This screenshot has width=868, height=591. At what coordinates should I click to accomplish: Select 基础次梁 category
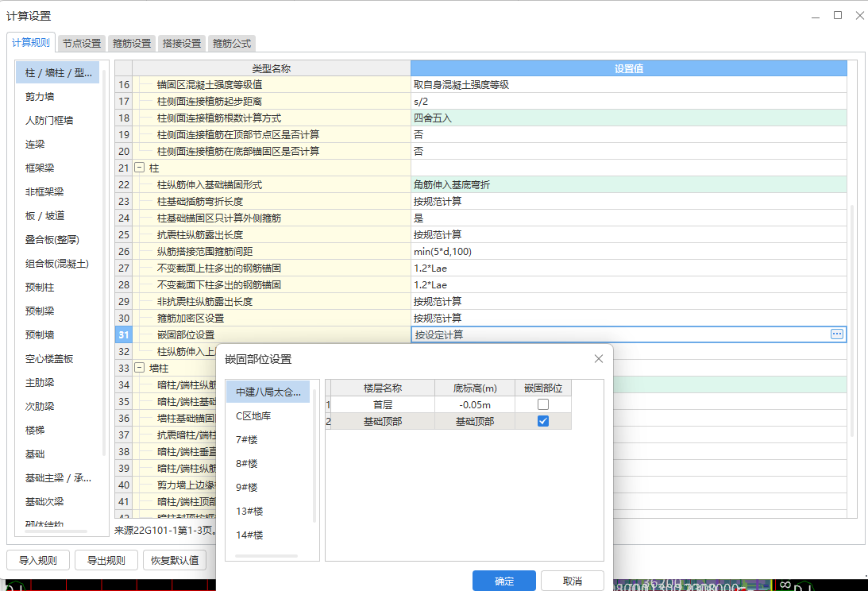coord(57,501)
